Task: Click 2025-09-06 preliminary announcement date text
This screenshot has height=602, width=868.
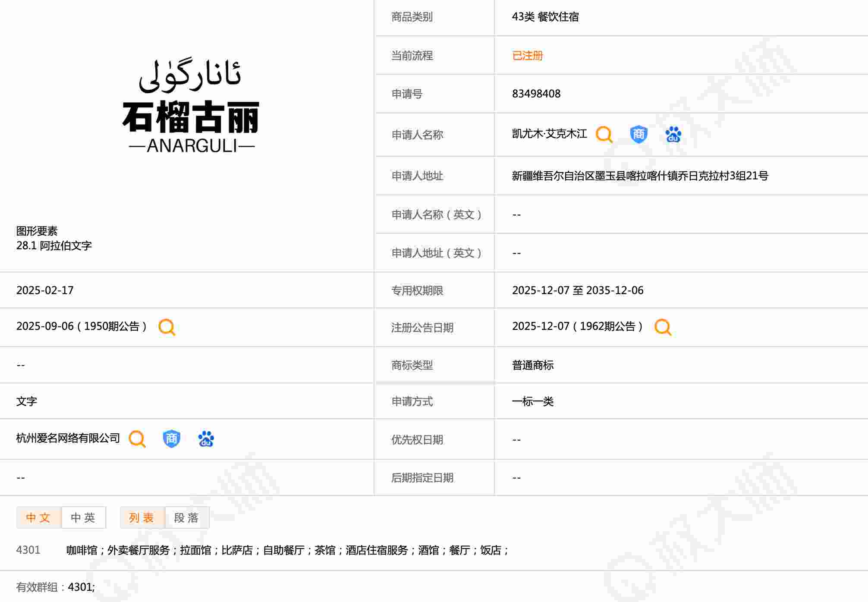Action: pos(45,326)
